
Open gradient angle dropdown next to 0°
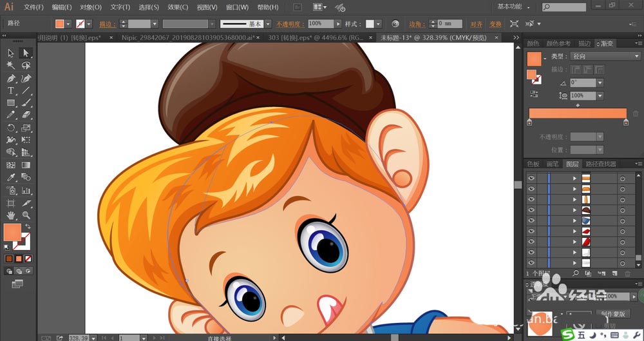pos(600,83)
